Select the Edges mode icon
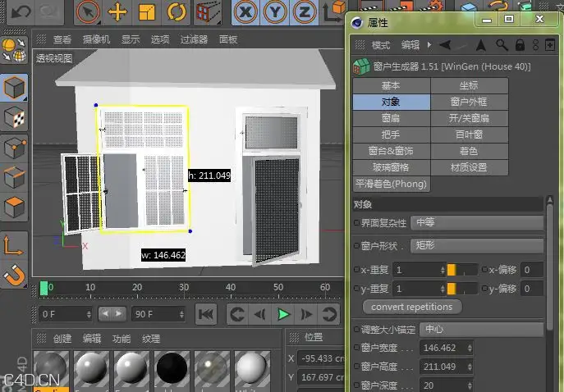The image size is (564, 392). [x=14, y=177]
